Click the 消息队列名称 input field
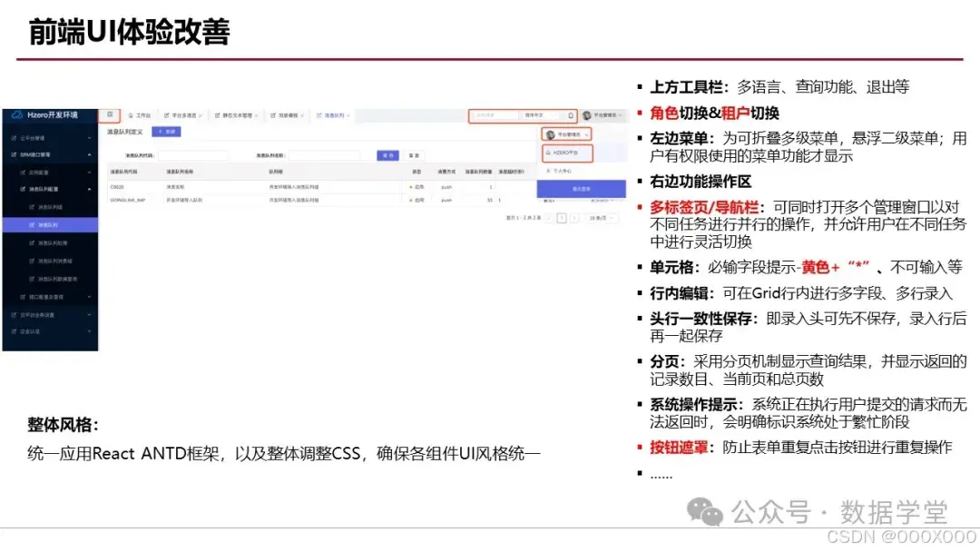Viewport: 980px width, 552px height. coord(324,155)
